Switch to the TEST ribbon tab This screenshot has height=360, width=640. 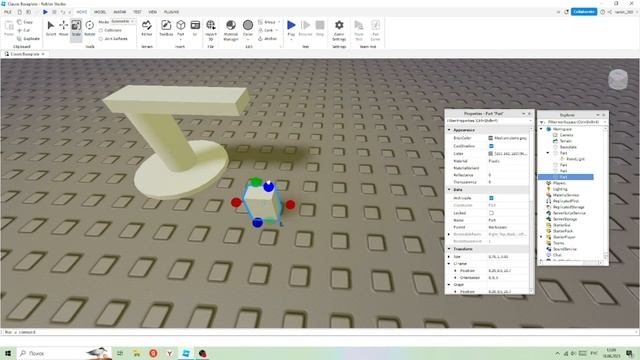point(137,12)
